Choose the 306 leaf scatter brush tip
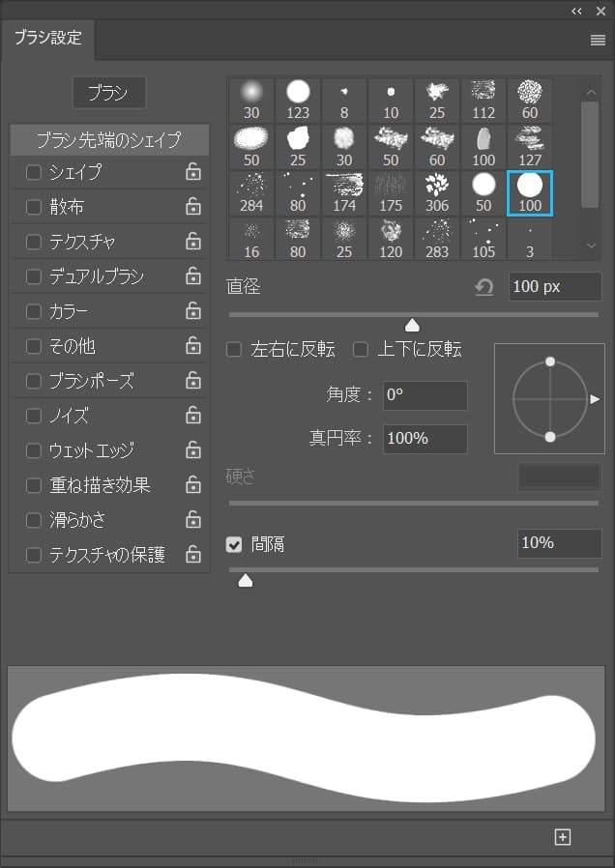 [437, 193]
